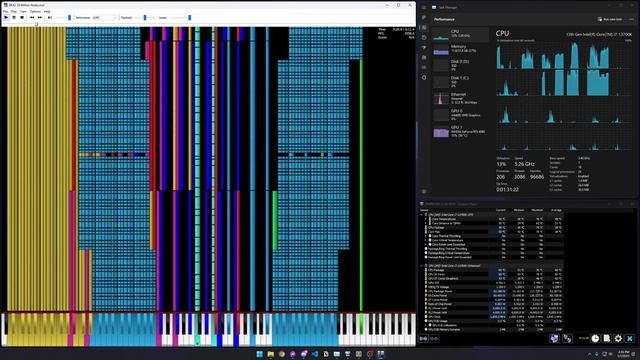Screen dimensions: 640x360
Task: Click the song position seek bar
Action: (208, 24)
